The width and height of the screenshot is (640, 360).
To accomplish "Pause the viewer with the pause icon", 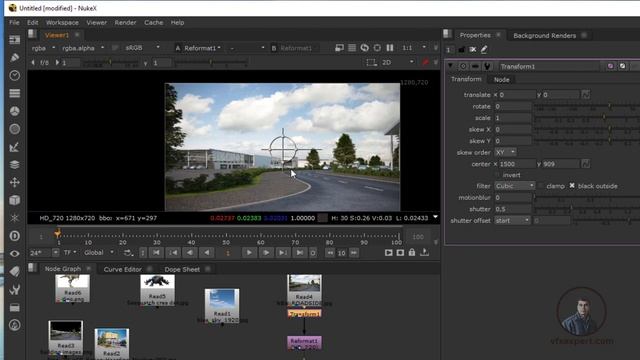I will (390, 48).
